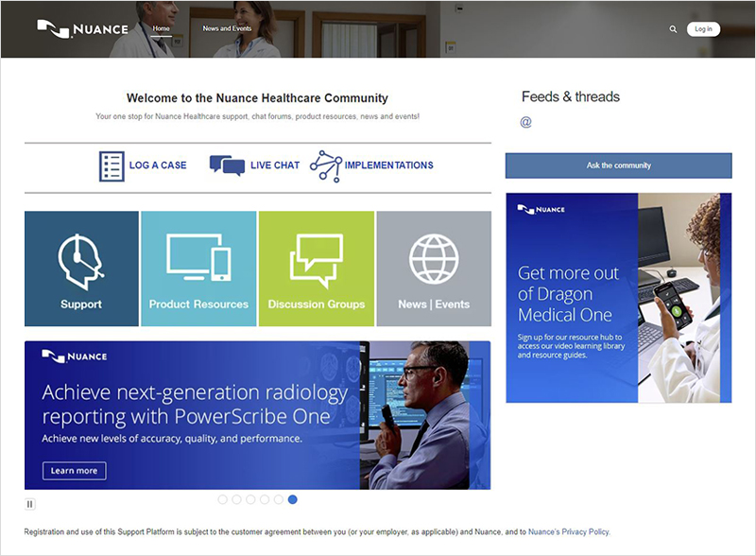Click the Welcome to Nuance Healthcare Community heading
The image size is (756, 556).
(257, 98)
